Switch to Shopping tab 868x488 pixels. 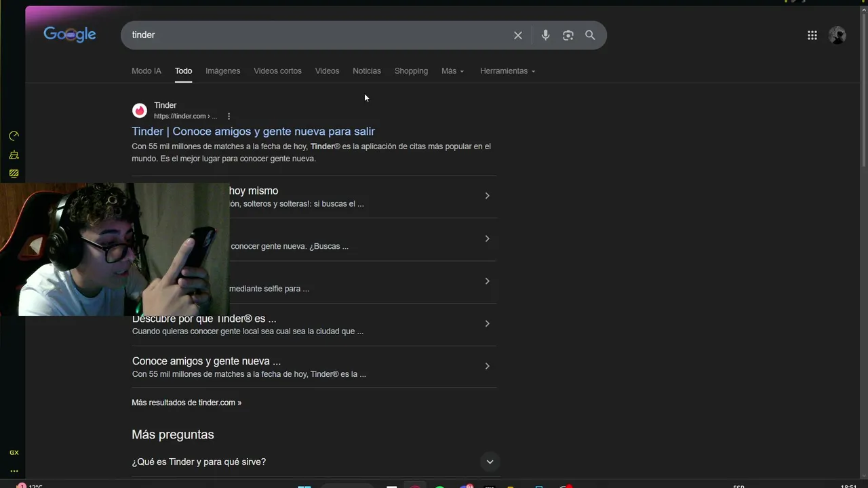click(x=411, y=71)
